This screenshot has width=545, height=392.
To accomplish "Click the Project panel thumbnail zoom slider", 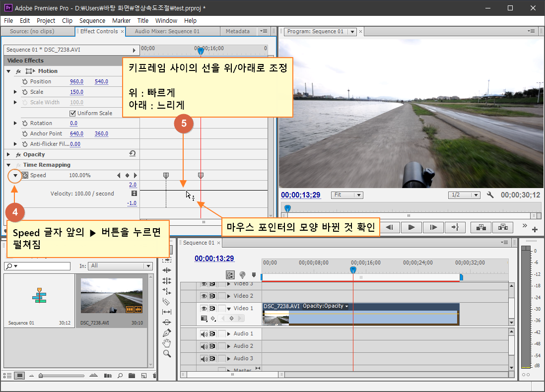I will pyautogui.click(x=61, y=376).
